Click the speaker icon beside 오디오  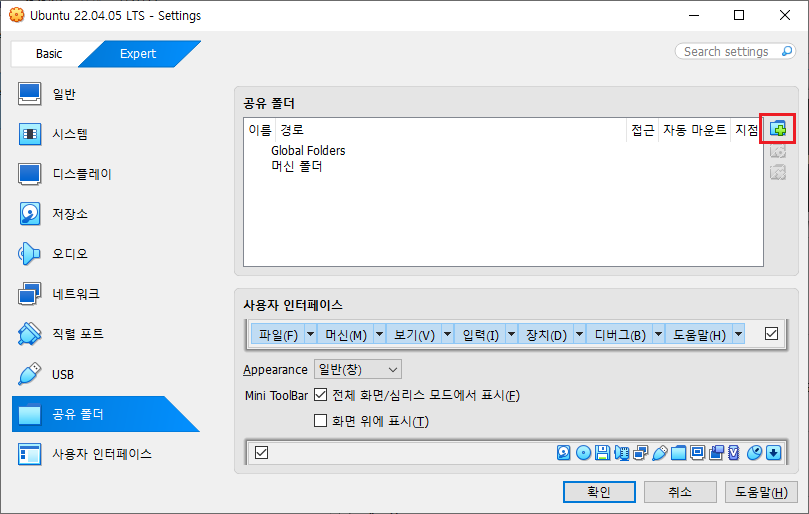point(29,254)
